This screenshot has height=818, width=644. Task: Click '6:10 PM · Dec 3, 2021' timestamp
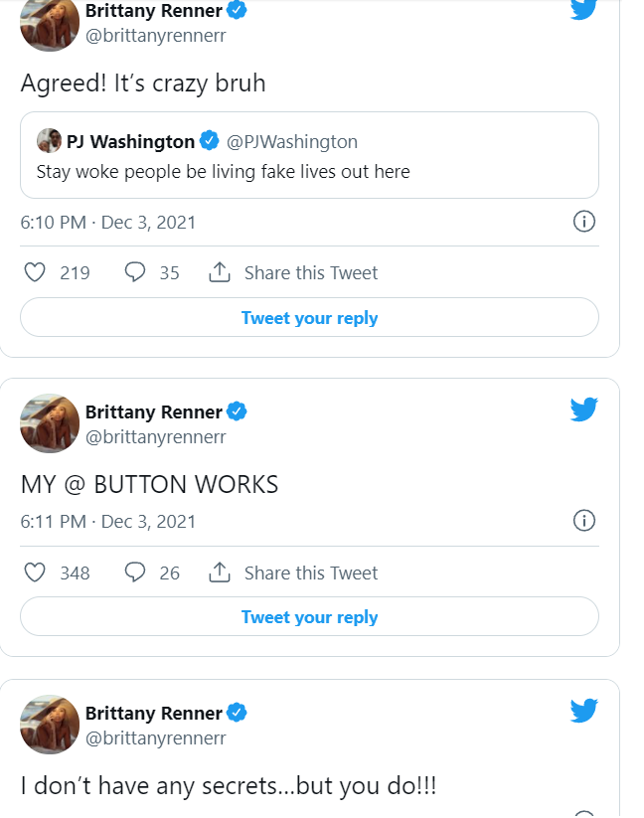pos(108,223)
